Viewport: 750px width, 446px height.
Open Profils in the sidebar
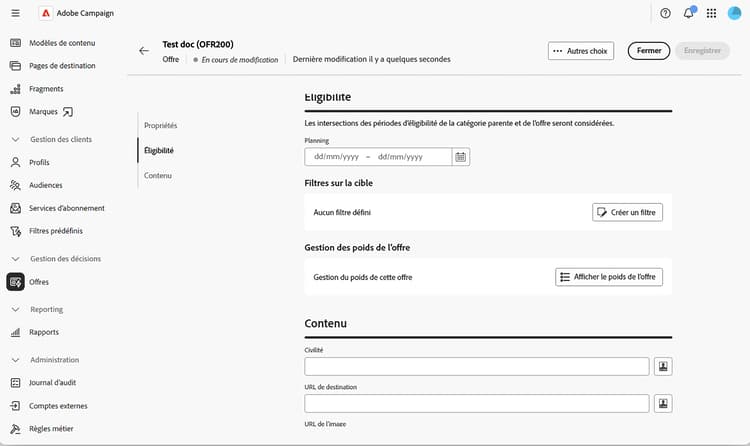pyautogui.click(x=39, y=162)
